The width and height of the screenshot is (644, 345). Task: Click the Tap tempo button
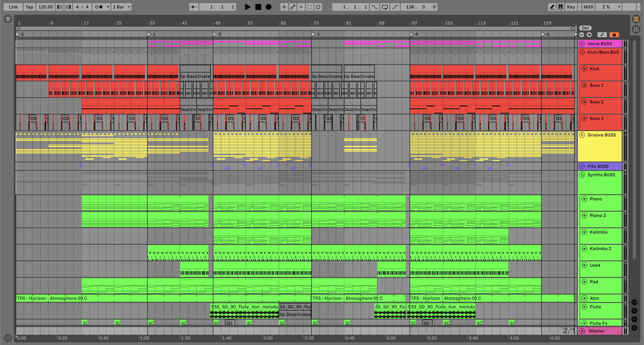(29, 7)
